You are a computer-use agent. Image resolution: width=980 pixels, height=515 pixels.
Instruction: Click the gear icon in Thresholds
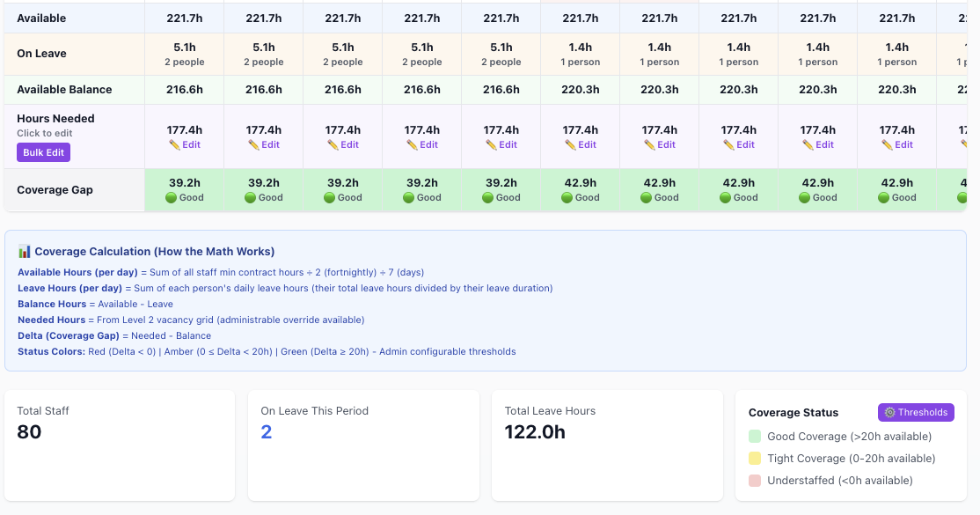(889, 412)
